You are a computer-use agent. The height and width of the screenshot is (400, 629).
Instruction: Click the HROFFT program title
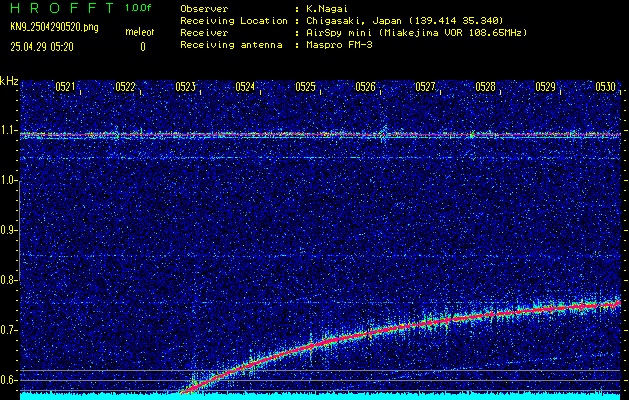pos(63,8)
